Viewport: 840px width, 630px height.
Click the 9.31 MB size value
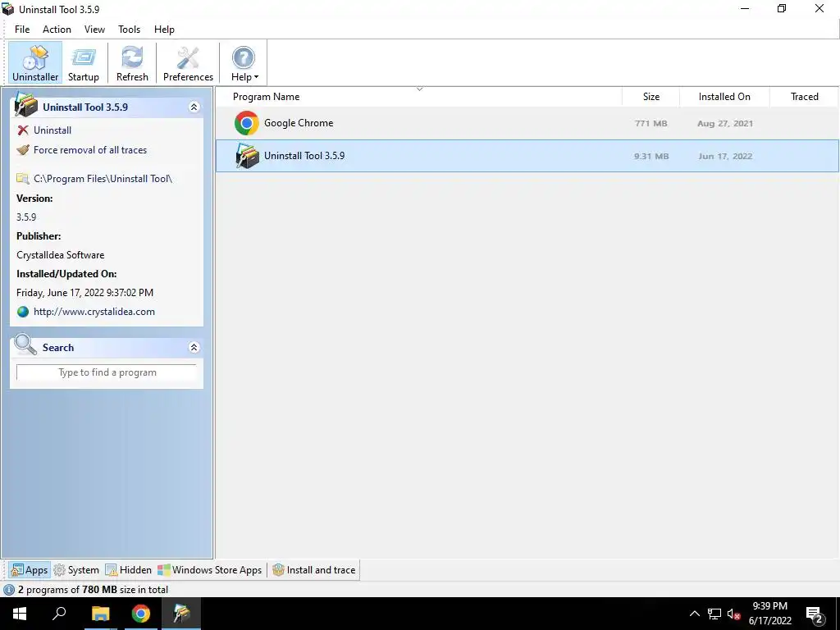pyautogui.click(x=651, y=157)
